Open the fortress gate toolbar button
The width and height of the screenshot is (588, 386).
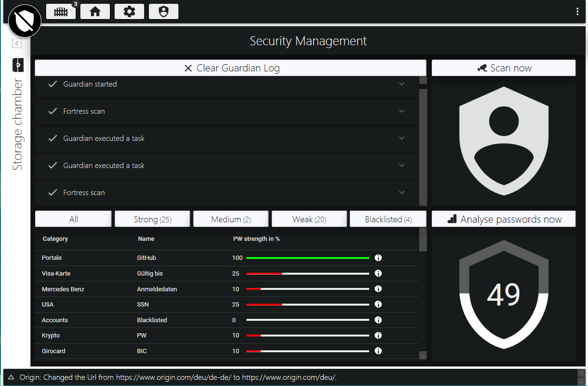coord(61,11)
